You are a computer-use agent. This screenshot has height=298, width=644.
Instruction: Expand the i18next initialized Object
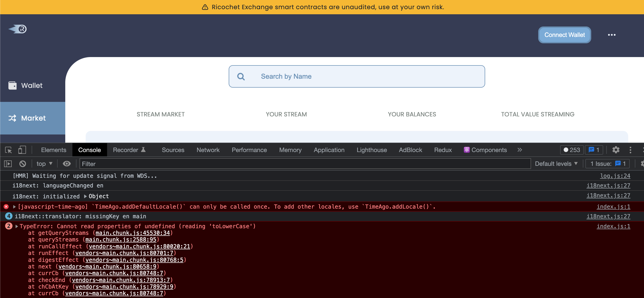(85, 196)
